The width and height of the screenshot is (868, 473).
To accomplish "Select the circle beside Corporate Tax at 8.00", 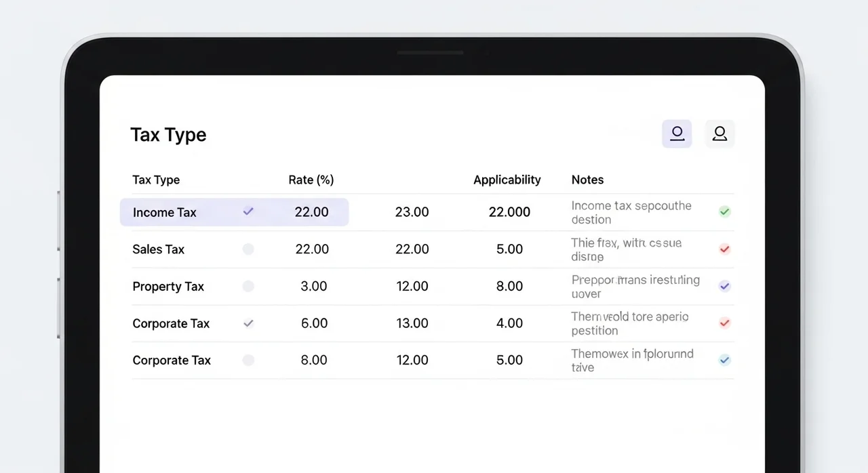I will [248, 361].
